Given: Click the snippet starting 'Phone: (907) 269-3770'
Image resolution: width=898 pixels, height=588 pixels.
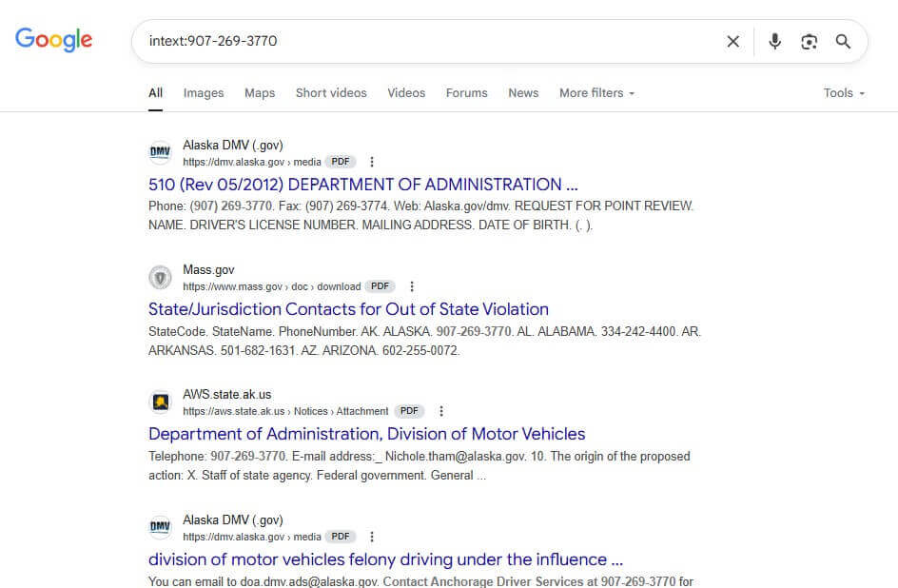Looking at the screenshot, I should [420, 215].
